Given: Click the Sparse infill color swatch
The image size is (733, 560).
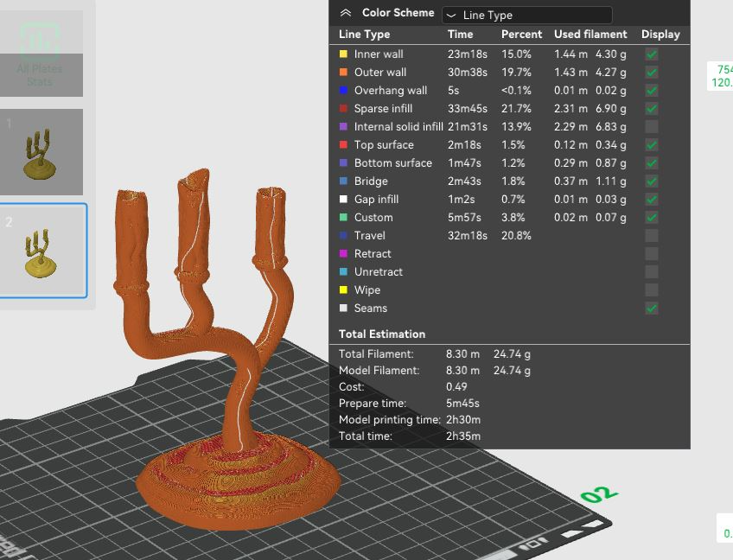Looking at the screenshot, I should tap(343, 108).
